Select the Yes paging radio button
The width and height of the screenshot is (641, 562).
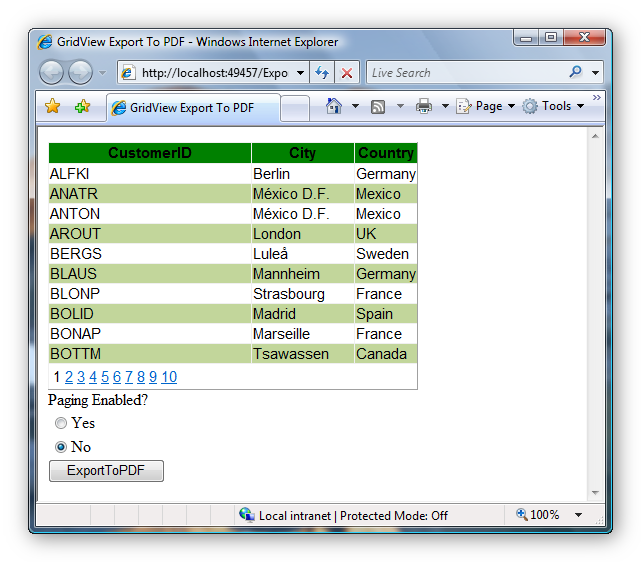pyautogui.click(x=61, y=423)
